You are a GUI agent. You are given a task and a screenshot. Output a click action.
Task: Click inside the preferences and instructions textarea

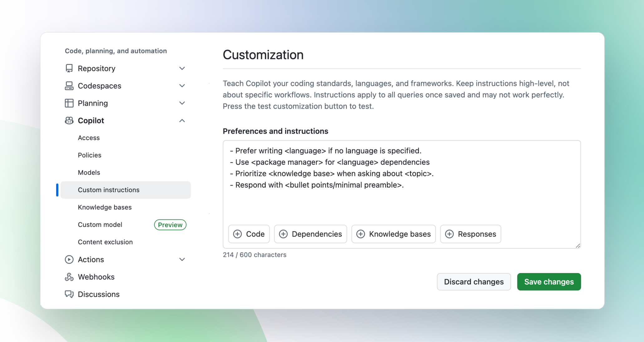point(402,203)
